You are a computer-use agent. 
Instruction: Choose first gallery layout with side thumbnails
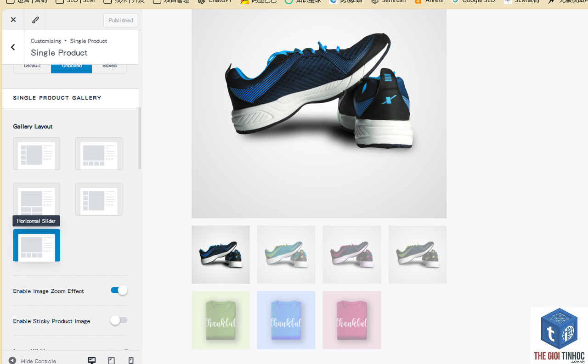click(x=37, y=154)
